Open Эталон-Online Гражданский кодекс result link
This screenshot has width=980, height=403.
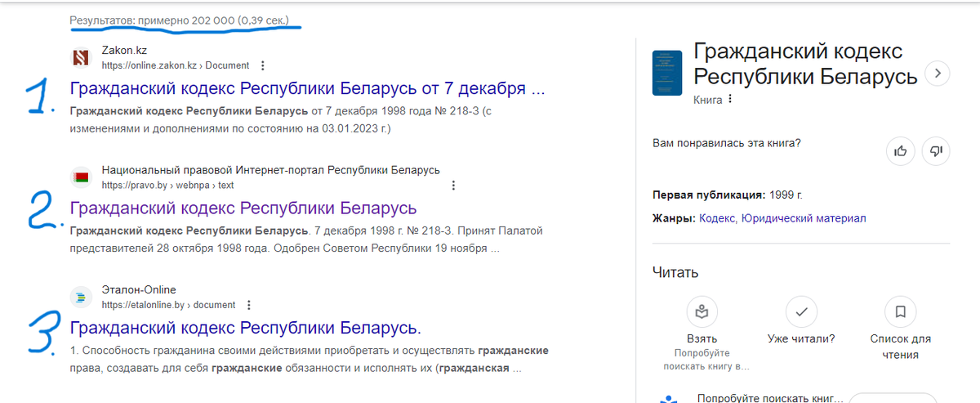click(246, 328)
